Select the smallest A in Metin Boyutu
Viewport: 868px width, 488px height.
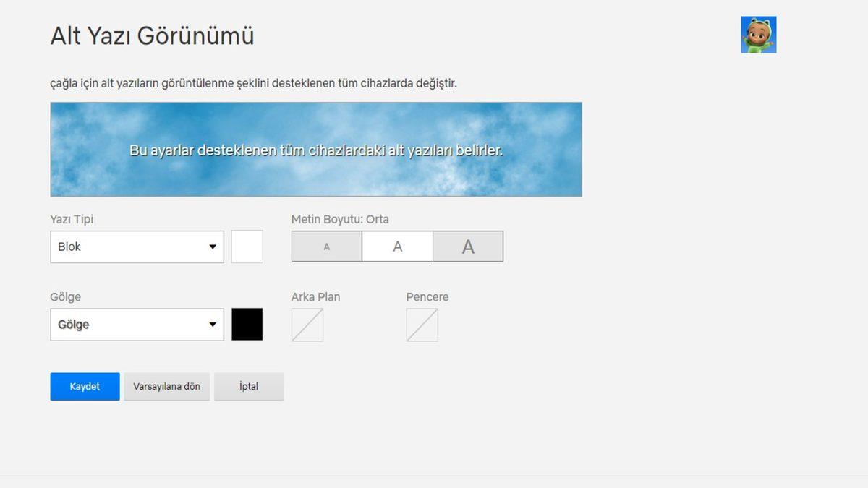[326, 246]
